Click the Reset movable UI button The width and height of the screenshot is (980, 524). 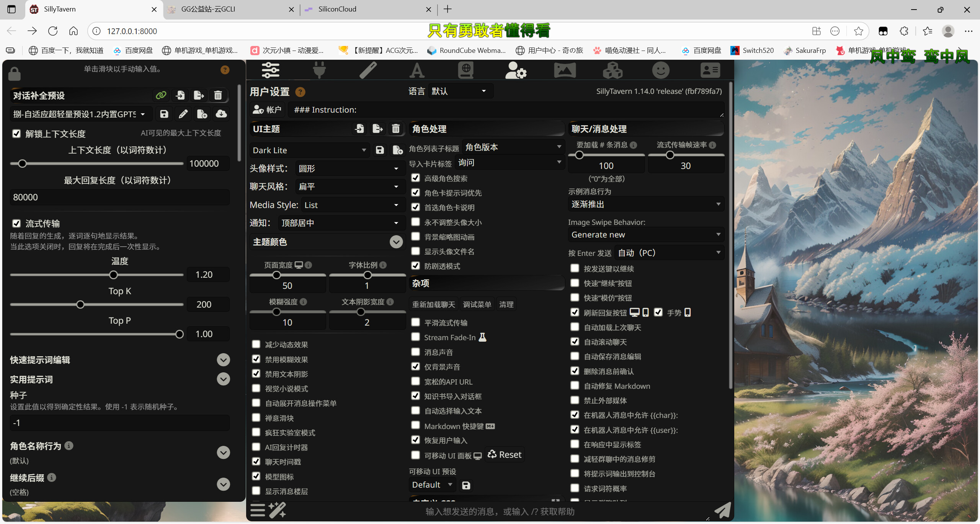click(x=505, y=454)
